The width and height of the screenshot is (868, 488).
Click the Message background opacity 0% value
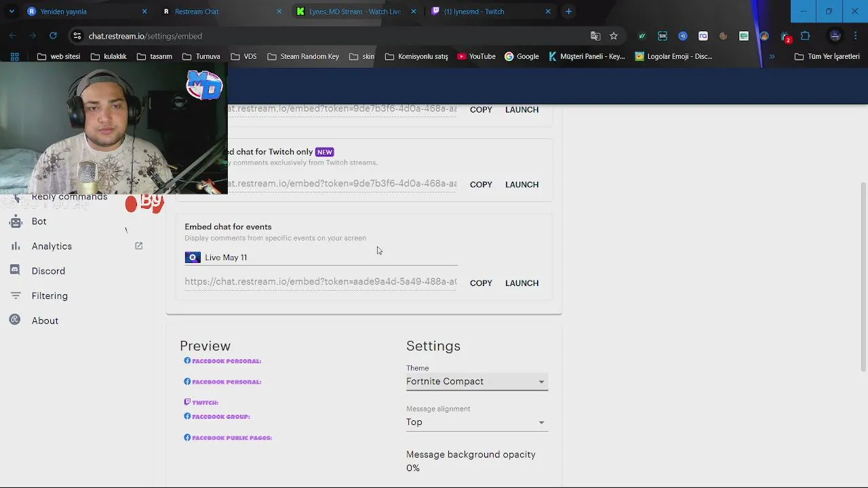pyautogui.click(x=413, y=468)
